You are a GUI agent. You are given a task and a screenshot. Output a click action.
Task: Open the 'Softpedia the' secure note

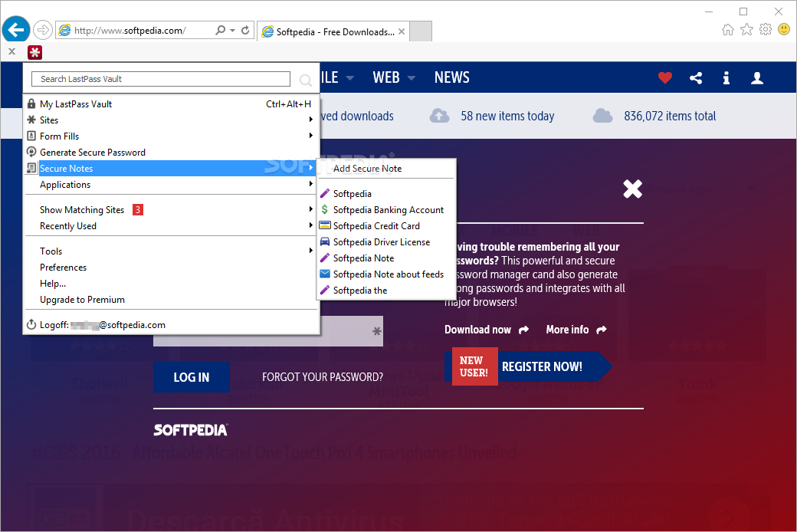[385, 290]
